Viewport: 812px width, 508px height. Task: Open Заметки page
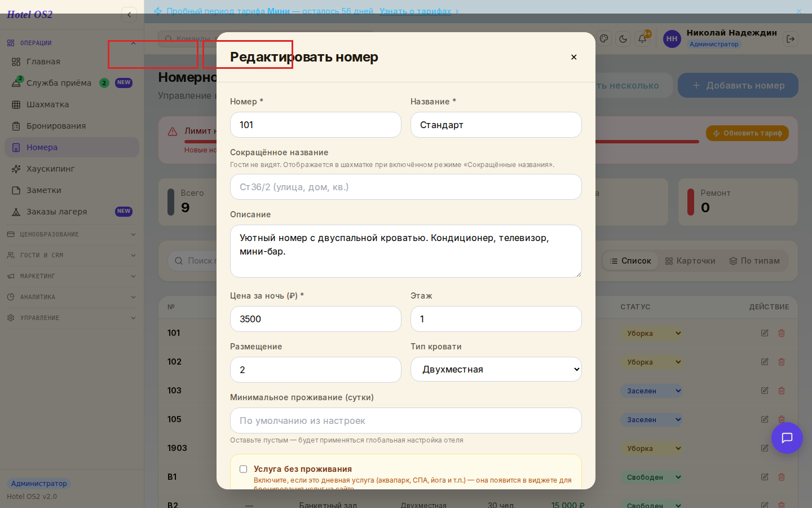pyautogui.click(x=72, y=190)
